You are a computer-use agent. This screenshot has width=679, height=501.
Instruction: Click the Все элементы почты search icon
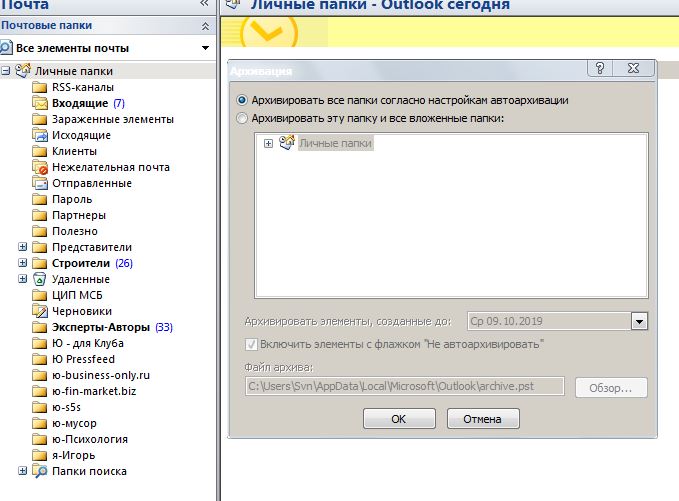tap(6, 48)
